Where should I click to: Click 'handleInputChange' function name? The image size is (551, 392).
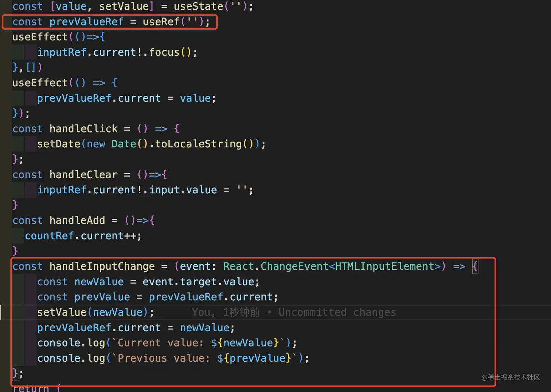(102, 266)
